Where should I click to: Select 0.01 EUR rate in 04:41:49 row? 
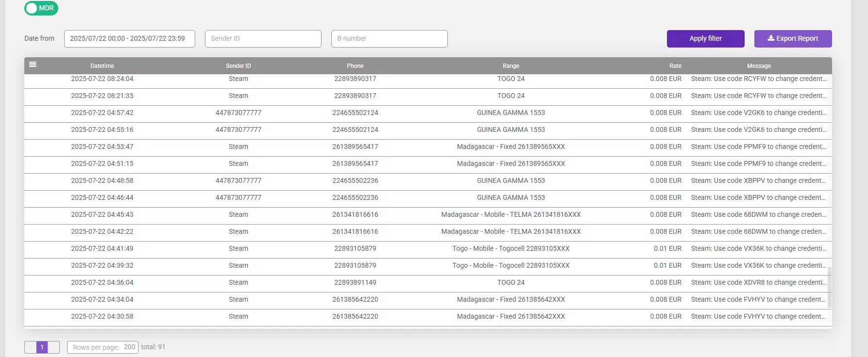pyautogui.click(x=667, y=248)
